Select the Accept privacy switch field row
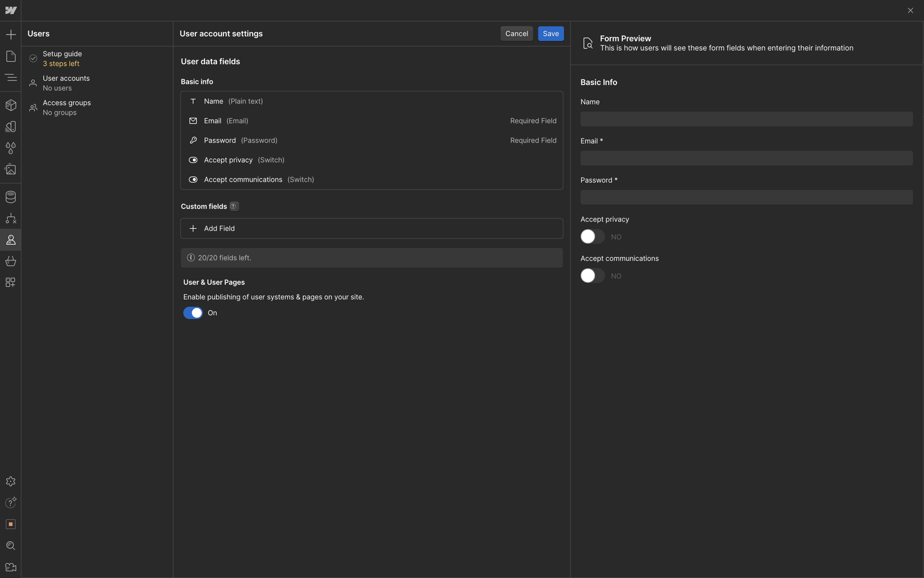 (372, 160)
